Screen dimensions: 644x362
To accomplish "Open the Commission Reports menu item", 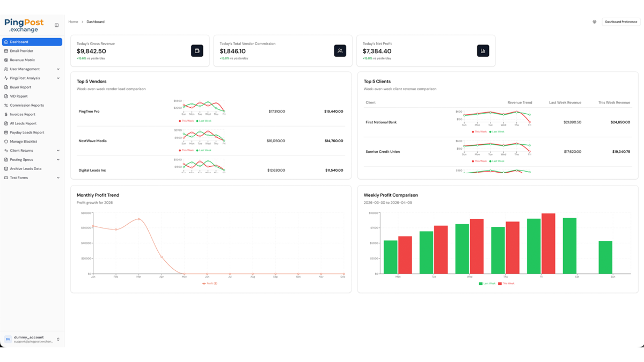I will point(27,105).
